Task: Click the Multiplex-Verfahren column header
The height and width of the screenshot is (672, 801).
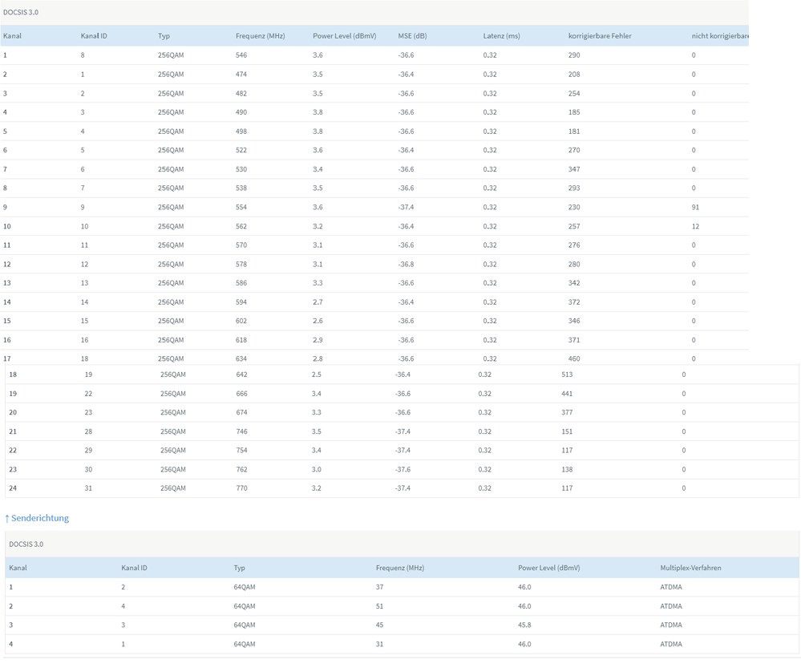Action: pyautogui.click(x=690, y=568)
